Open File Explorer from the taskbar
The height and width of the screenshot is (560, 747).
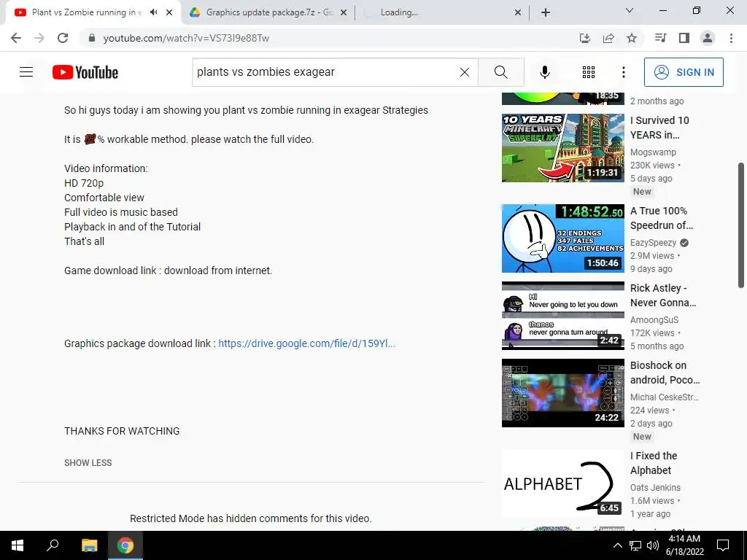click(x=89, y=545)
